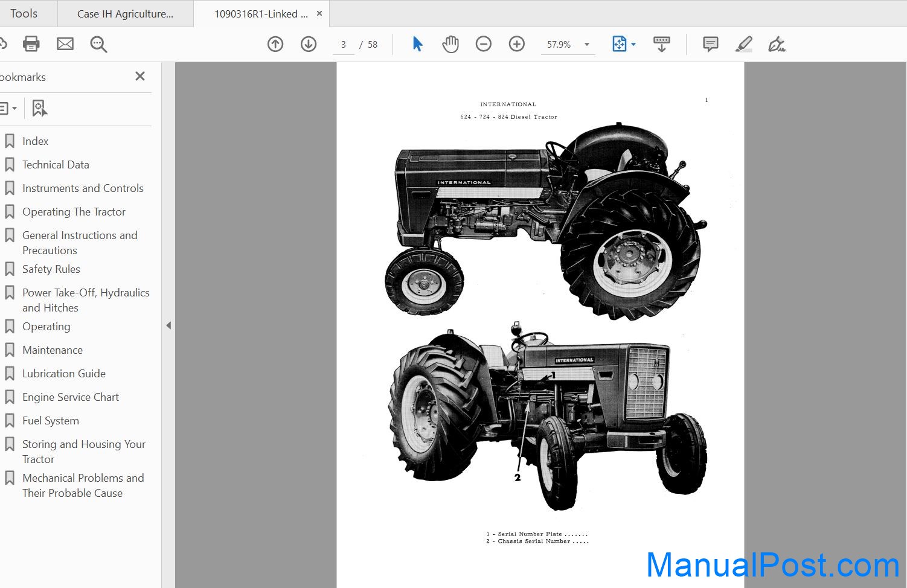
Task: Click the top tractor illustration
Action: point(546,221)
